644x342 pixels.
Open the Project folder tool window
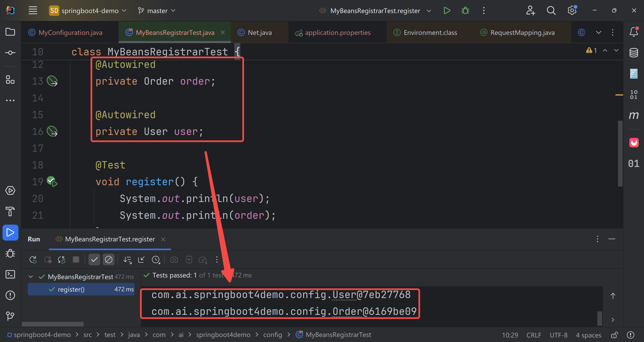(x=10, y=32)
